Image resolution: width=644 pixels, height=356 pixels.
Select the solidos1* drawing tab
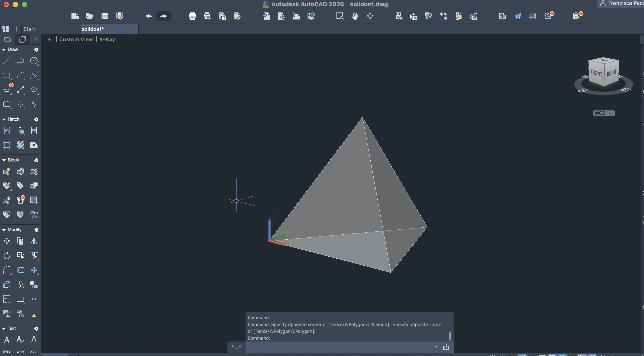point(93,29)
